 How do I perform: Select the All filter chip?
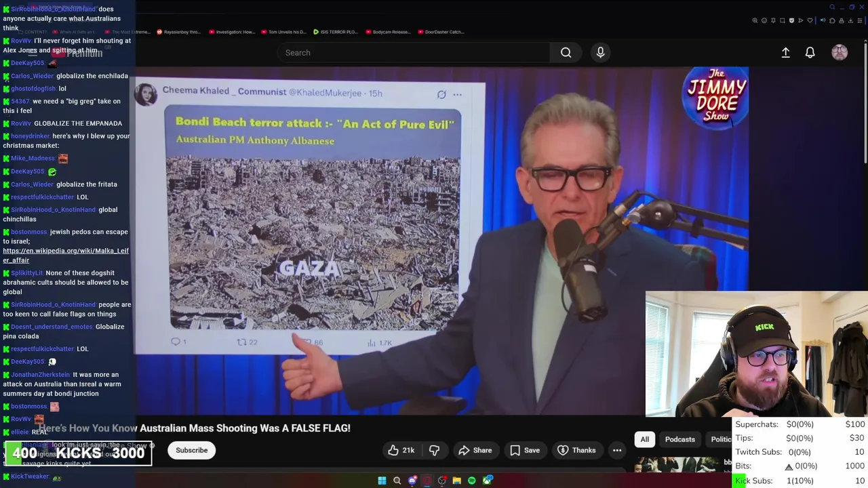(x=645, y=439)
